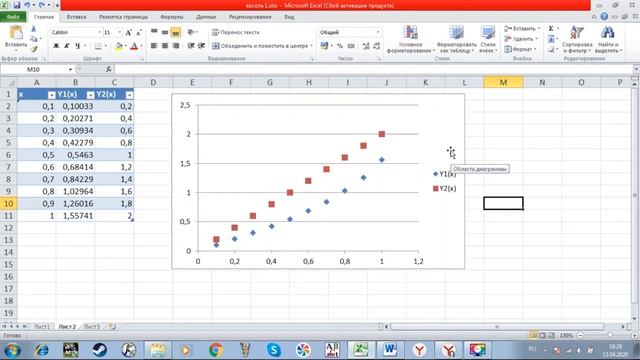Open the Name Box dropdown arrow

[70, 69]
